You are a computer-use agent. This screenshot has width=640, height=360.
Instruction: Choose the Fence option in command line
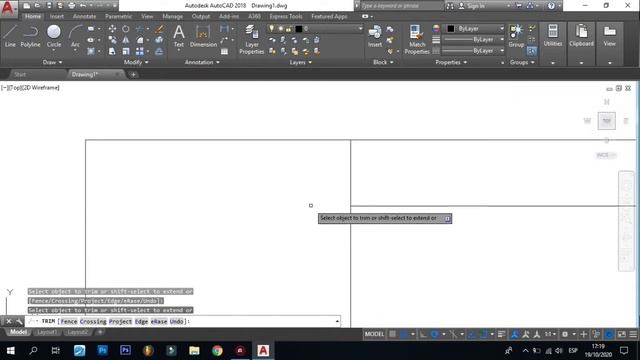point(69,321)
